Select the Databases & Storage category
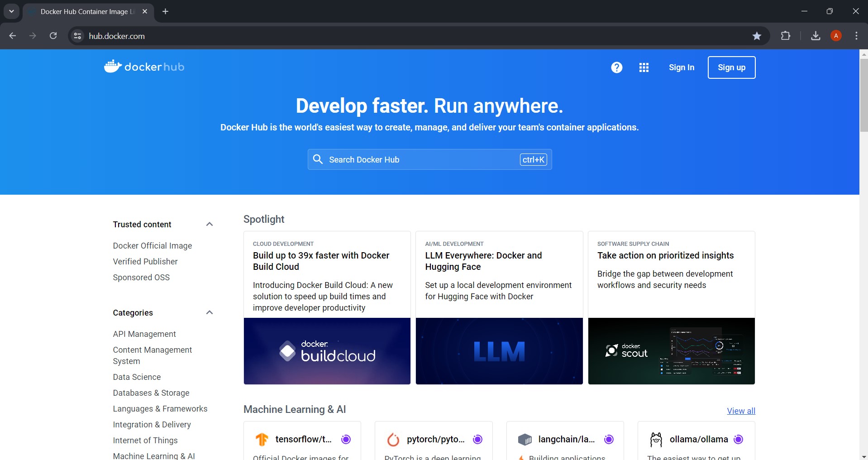Viewport: 868px width, 460px height. pos(151,393)
